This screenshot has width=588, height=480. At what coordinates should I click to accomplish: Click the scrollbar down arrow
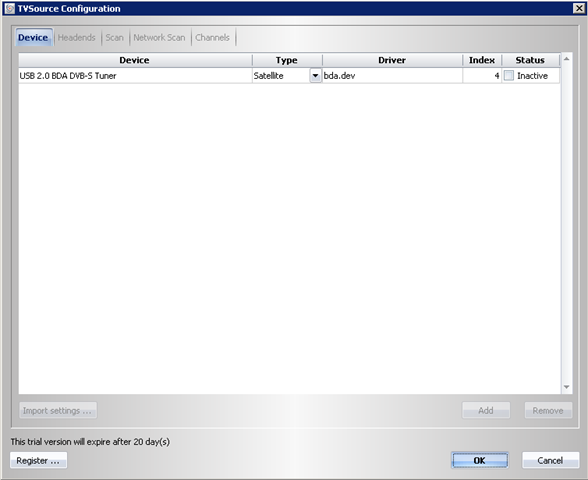click(x=567, y=387)
